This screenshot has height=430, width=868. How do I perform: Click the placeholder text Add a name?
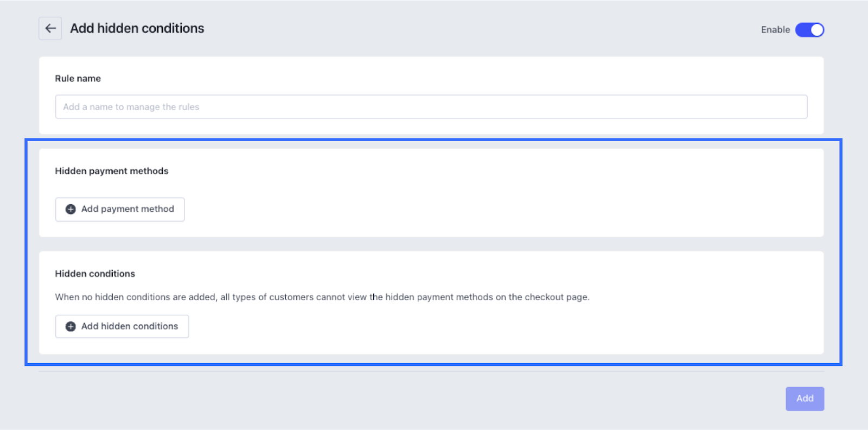tap(131, 107)
